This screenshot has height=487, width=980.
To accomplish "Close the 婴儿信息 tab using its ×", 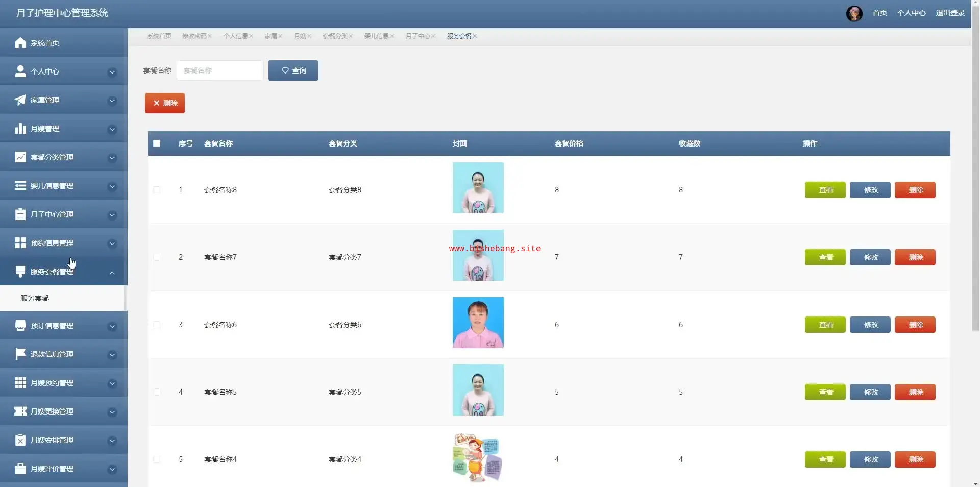I will tap(392, 36).
